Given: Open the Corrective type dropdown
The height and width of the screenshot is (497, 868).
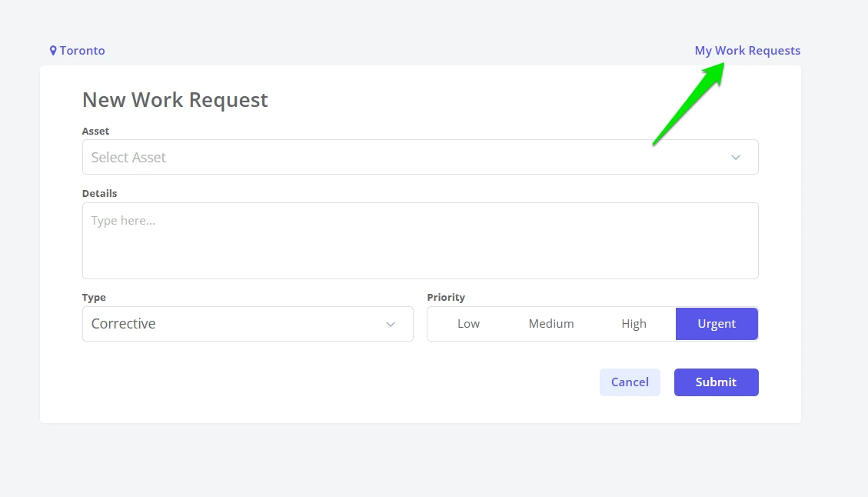Looking at the screenshot, I should (248, 324).
